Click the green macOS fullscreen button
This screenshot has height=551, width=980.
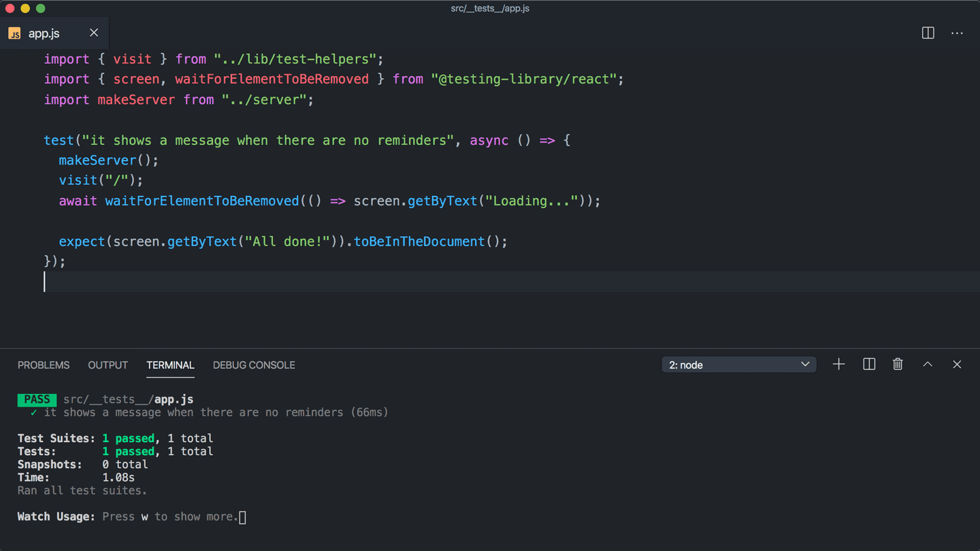[x=41, y=9]
